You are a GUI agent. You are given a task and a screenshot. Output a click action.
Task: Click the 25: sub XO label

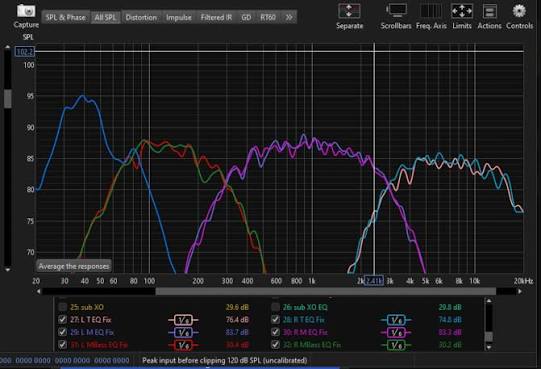pos(87,307)
